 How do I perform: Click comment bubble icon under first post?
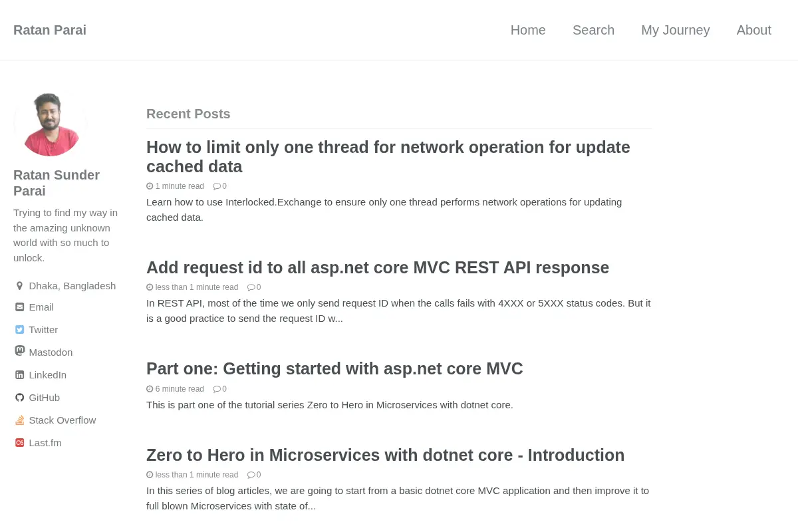tap(217, 186)
